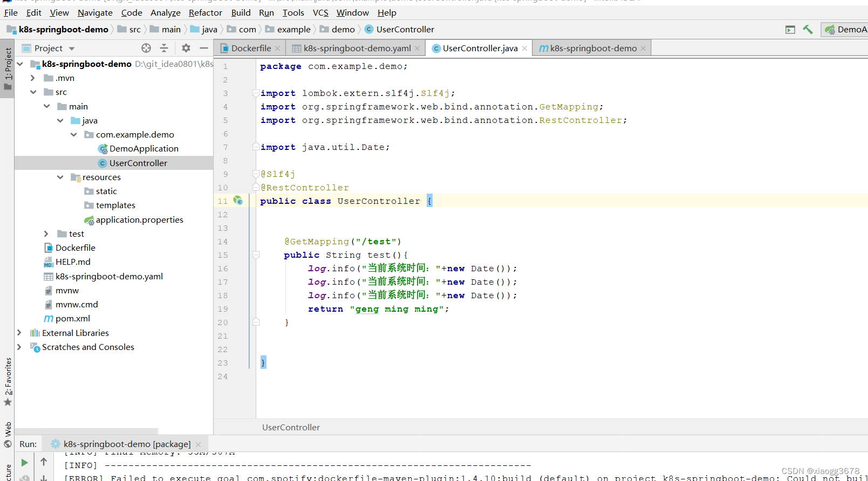The image size is (868, 481).
Task: Expand External Libraries node
Action: pyautogui.click(x=19, y=333)
